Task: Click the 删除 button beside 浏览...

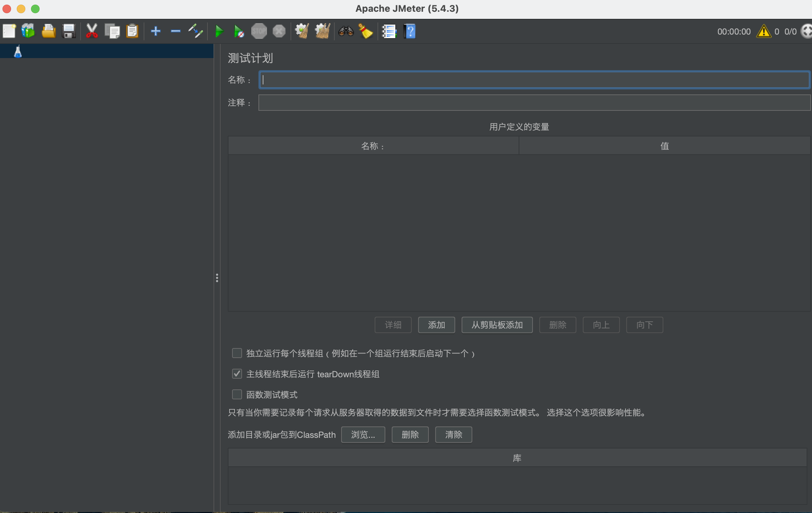Action: 410,435
